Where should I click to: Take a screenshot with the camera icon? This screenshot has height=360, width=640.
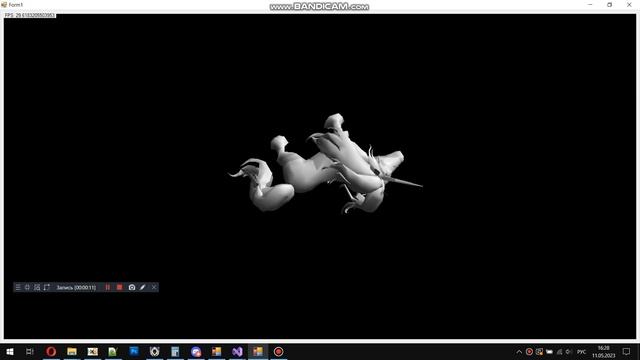pos(132,287)
